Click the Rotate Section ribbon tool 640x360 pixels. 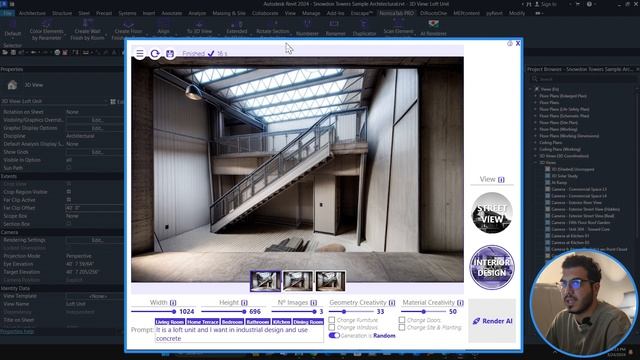(273, 27)
